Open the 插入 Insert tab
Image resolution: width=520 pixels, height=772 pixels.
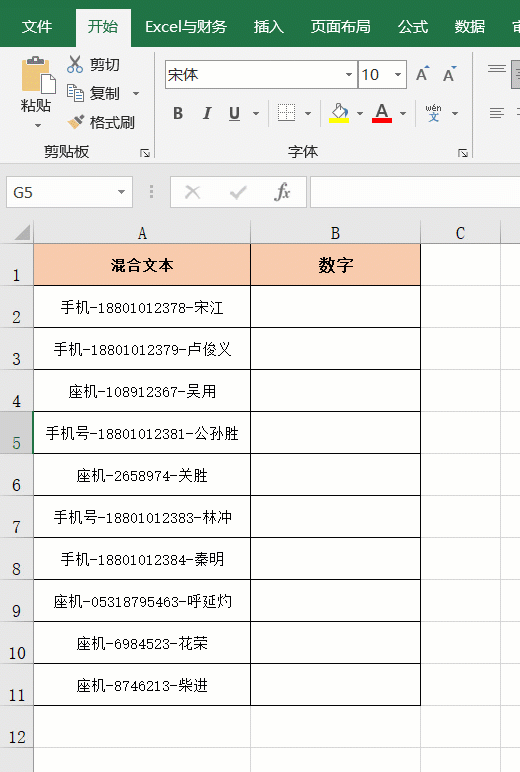[x=268, y=27]
